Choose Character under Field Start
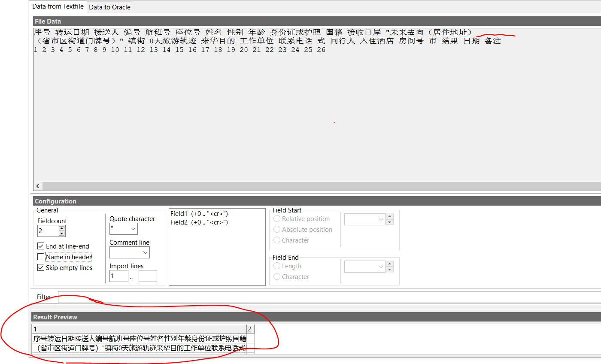The image size is (601, 364). point(277,240)
